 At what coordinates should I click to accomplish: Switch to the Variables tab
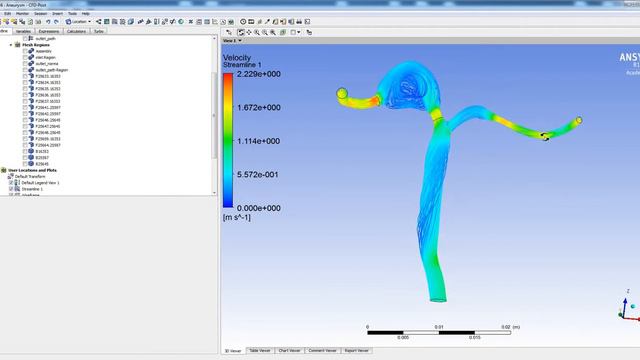pos(23,31)
